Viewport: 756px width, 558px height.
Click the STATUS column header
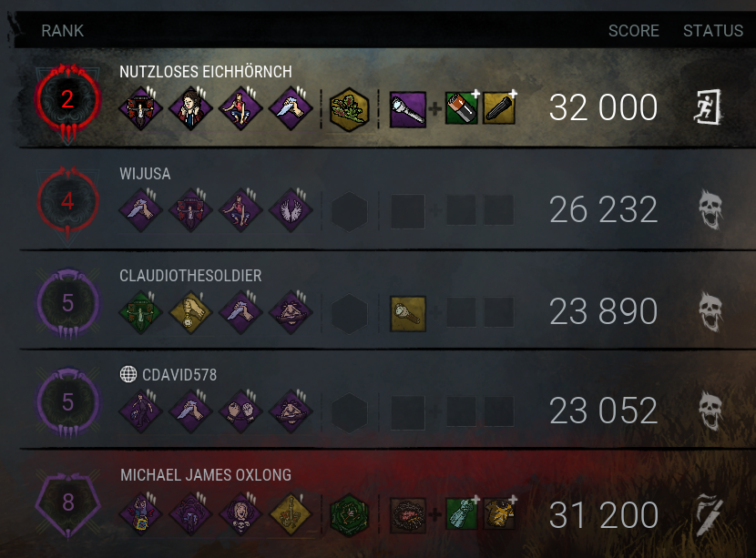pyautogui.click(x=713, y=31)
